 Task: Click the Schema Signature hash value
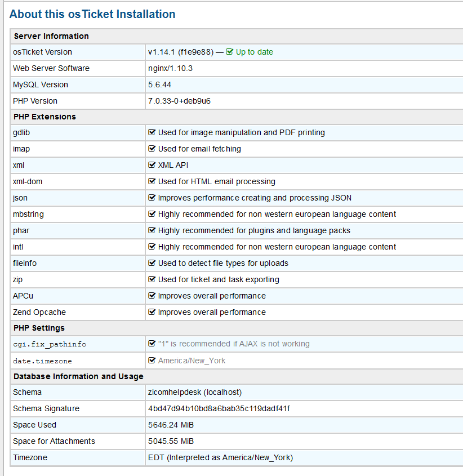tap(219, 408)
